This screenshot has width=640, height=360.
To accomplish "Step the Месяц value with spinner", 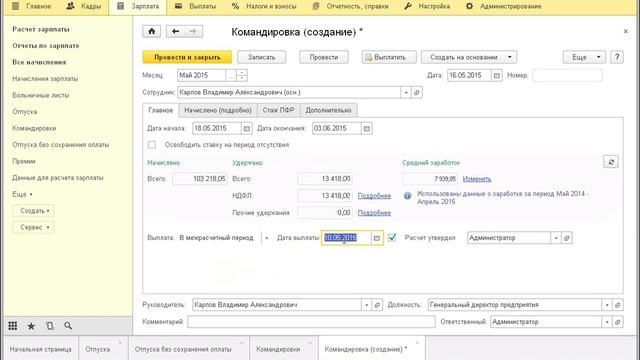I will click(x=242, y=76).
